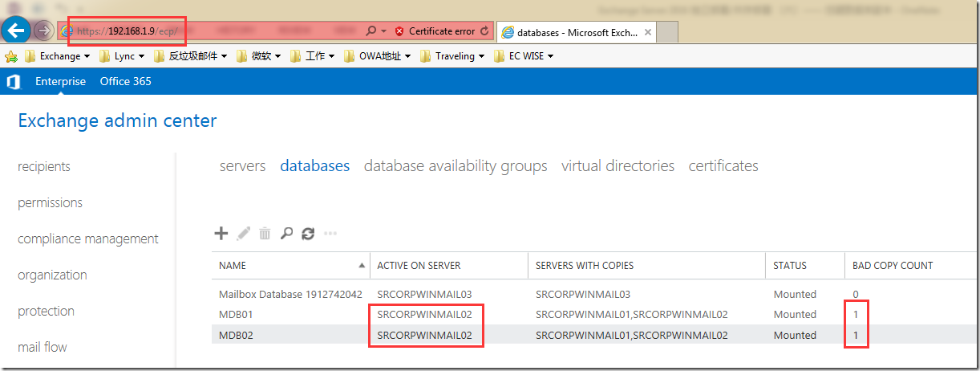
Task: Select row Mailbox Database 1912742042
Action: pos(595,295)
